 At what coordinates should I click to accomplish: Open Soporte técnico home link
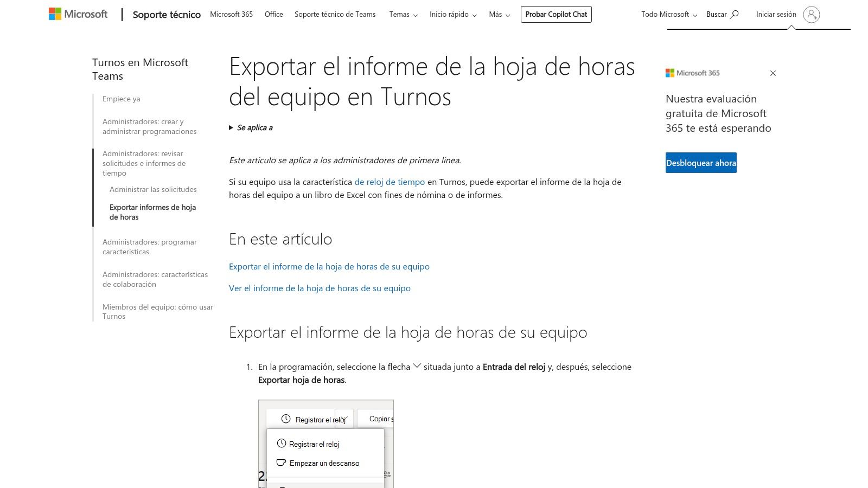tap(167, 15)
